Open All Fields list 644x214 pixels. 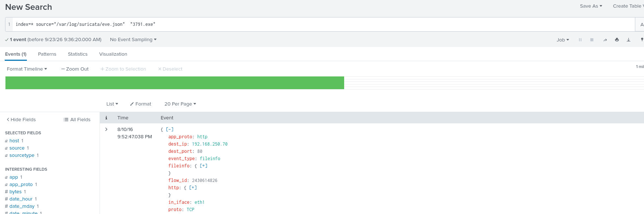coord(77,119)
